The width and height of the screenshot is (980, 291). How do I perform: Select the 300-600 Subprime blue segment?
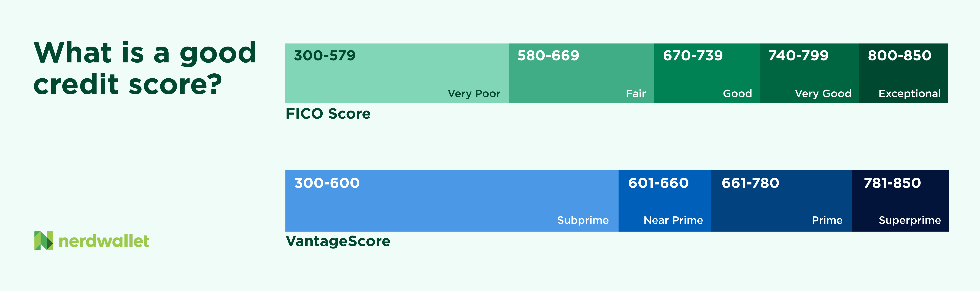pos(452,201)
